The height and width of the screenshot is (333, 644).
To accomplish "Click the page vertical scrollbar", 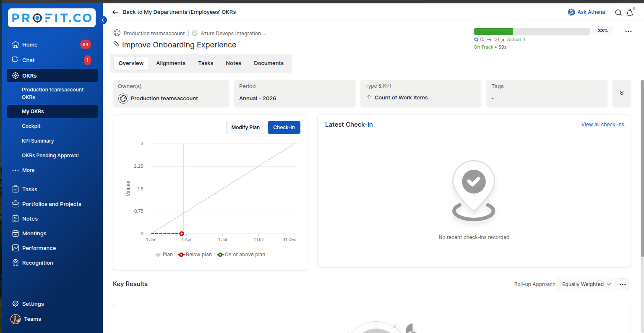I will tap(642, 168).
